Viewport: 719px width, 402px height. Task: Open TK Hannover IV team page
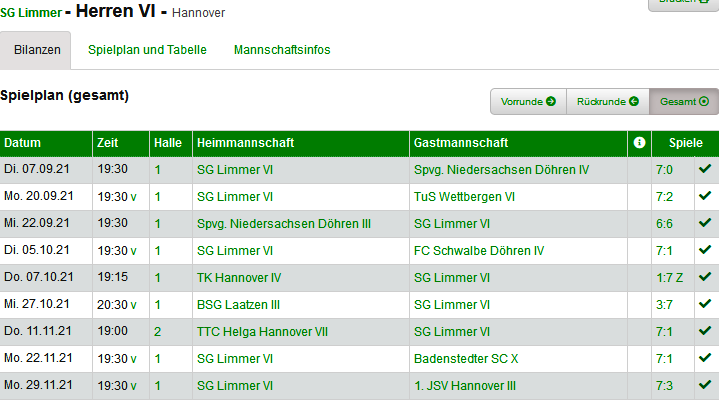239,278
